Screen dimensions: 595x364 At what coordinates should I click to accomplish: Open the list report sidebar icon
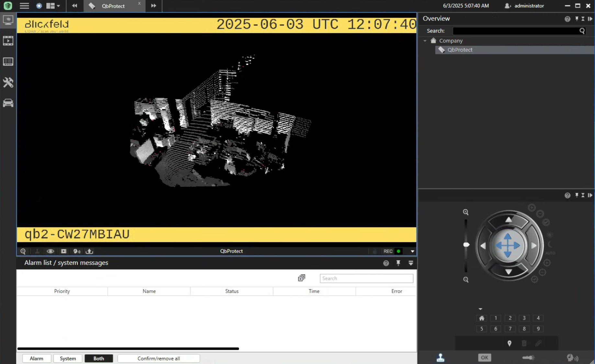(x=8, y=61)
